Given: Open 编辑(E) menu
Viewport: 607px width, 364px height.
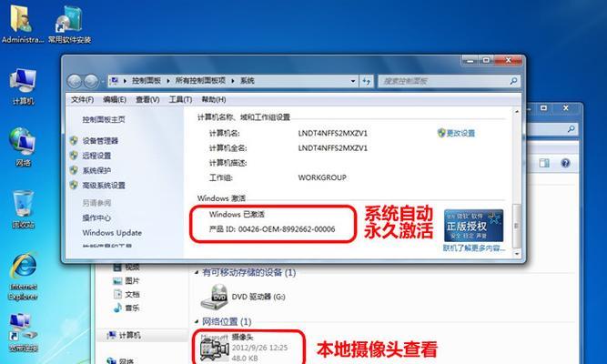Looking at the screenshot, I should 115,99.
